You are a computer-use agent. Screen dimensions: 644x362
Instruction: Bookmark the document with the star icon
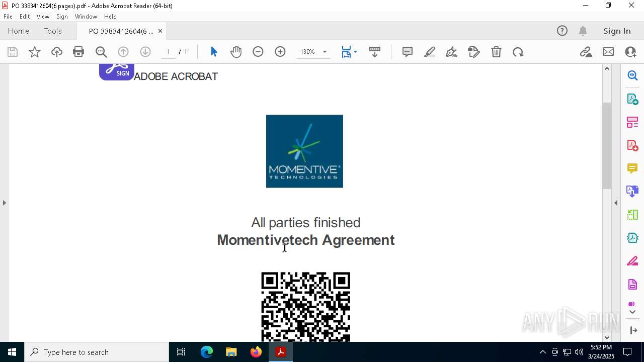35,52
